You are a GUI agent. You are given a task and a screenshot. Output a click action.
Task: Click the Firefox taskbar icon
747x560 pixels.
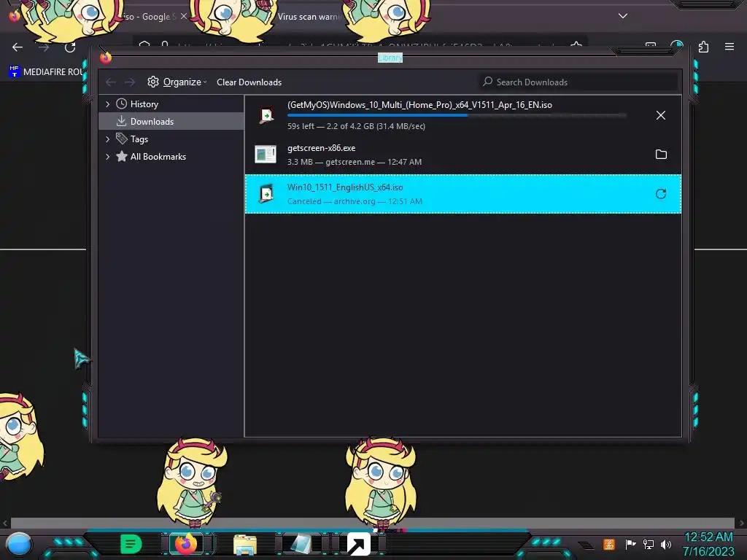[x=185, y=544]
